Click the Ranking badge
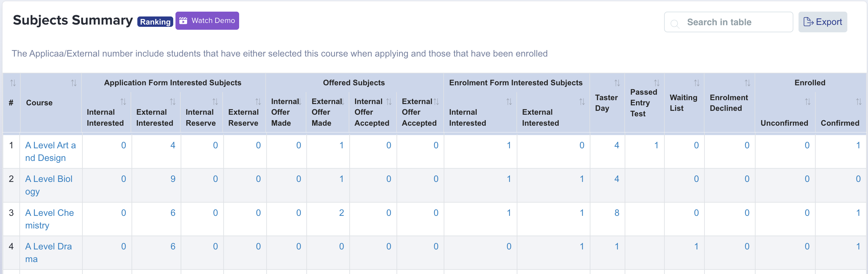The image size is (868, 274). point(155,22)
